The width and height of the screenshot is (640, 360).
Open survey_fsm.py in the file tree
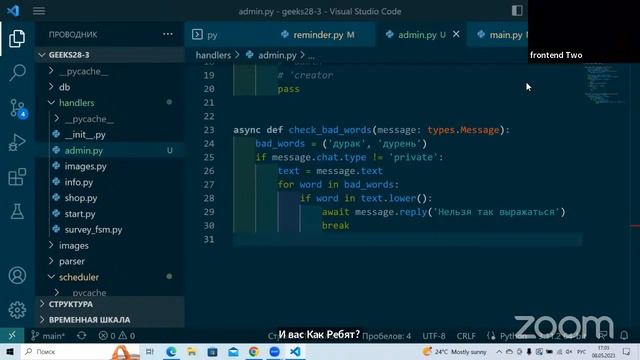pyautogui.click(x=109, y=229)
